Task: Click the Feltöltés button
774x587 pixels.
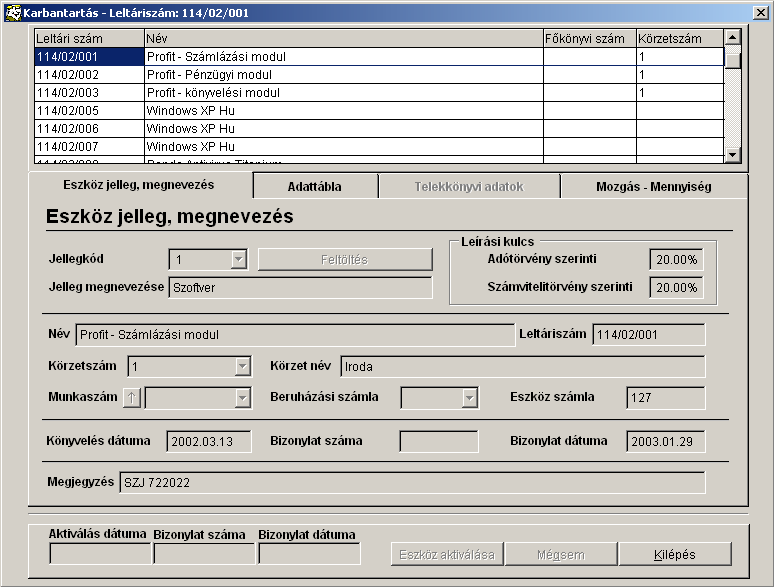Action: [x=345, y=260]
